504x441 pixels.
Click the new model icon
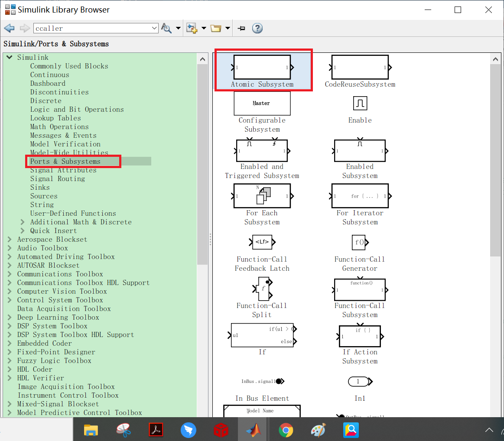tap(192, 28)
